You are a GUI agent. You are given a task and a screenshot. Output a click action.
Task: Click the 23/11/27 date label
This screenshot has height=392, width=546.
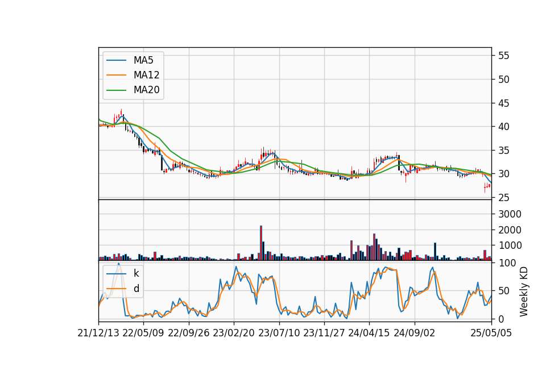click(324, 333)
